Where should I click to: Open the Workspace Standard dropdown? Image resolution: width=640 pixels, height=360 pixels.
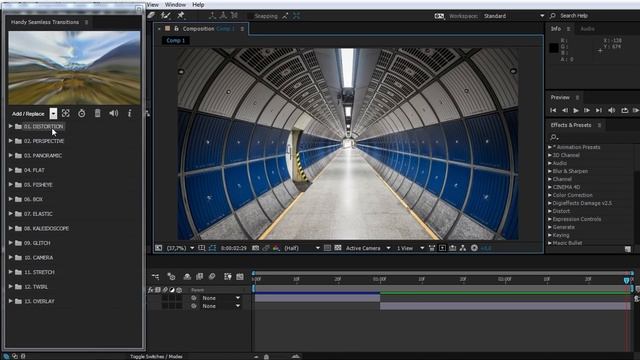point(514,16)
